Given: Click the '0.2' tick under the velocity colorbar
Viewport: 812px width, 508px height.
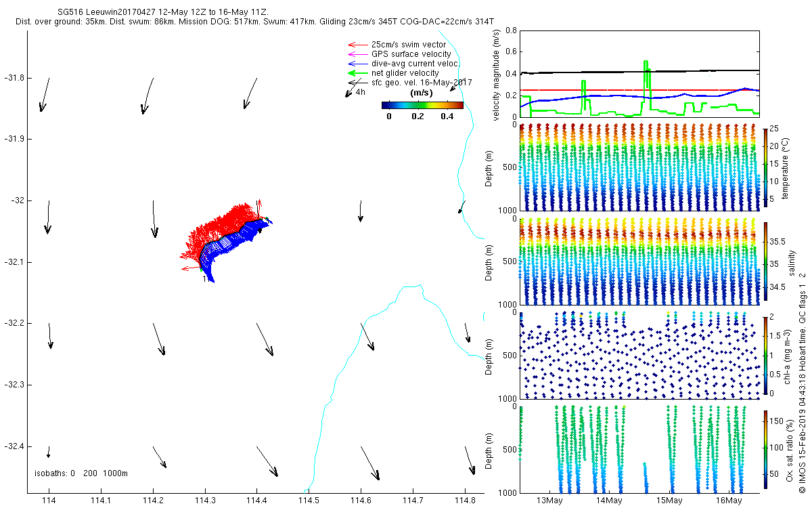Looking at the screenshot, I should pos(418,116).
